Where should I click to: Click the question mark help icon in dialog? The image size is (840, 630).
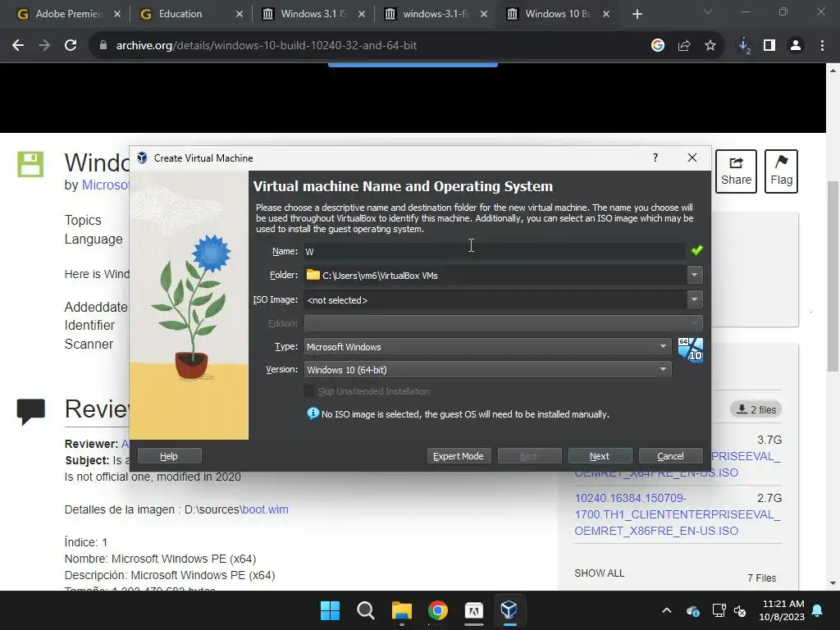pos(655,157)
